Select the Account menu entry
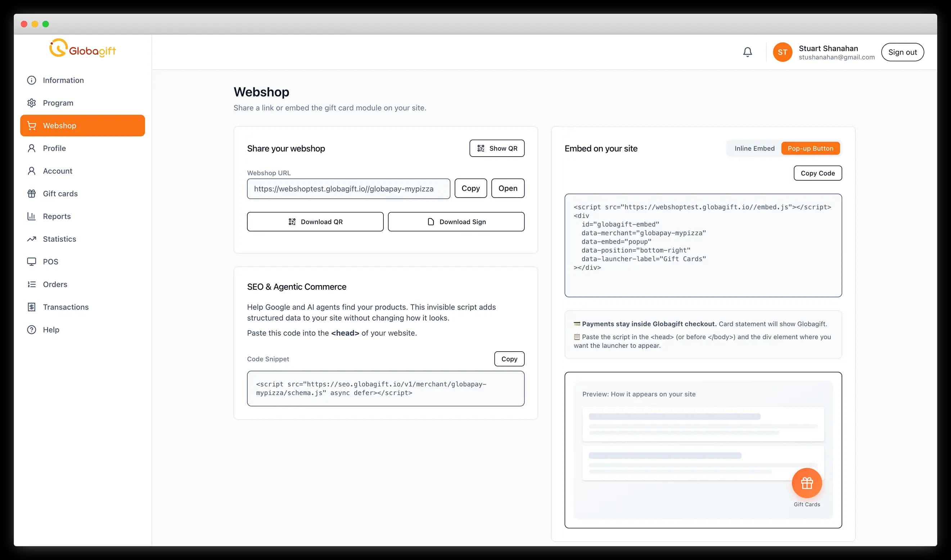Screen dimensions: 951x560 point(57,171)
